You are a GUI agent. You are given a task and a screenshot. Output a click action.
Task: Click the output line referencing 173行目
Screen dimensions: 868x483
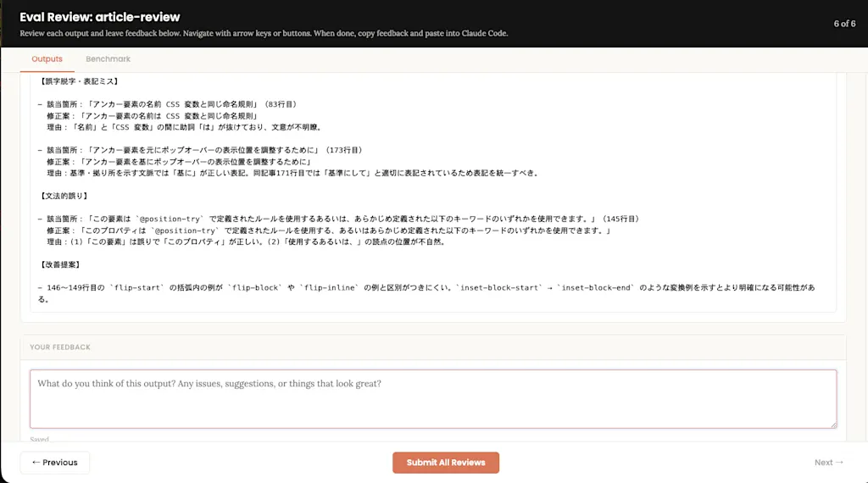(x=201, y=150)
